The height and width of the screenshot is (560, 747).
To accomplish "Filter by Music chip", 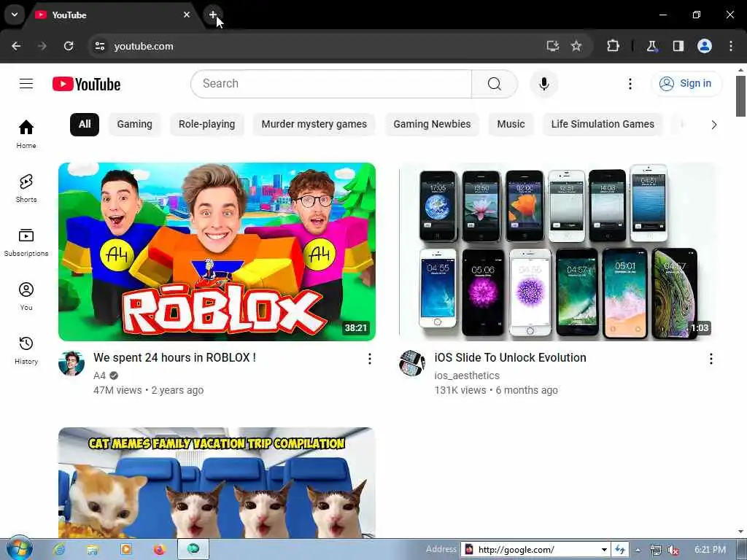I will (511, 124).
